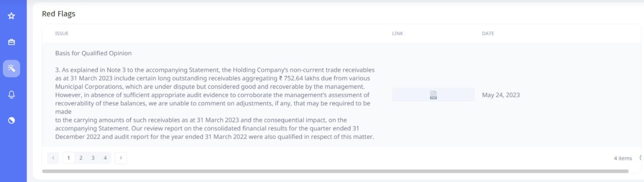Jump to page 2 of red flags
This screenshot has height=182, width=644.
pos(81,158)
